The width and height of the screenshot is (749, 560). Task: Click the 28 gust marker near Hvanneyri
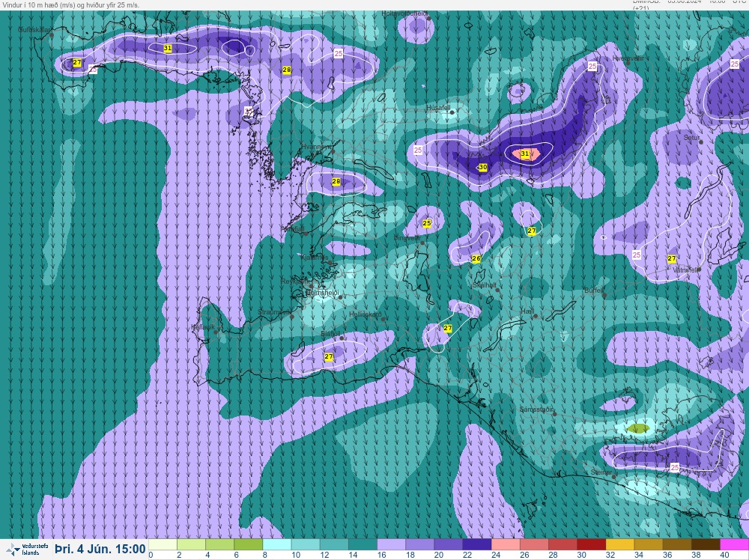pyautogui.click(x=336, y=181)
